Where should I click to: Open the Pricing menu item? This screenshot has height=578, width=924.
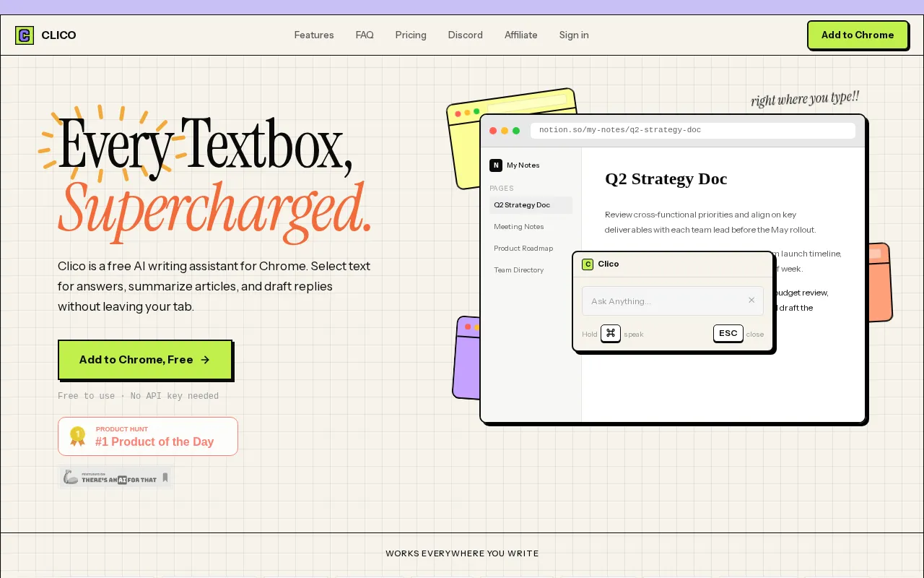coord(411,35)
